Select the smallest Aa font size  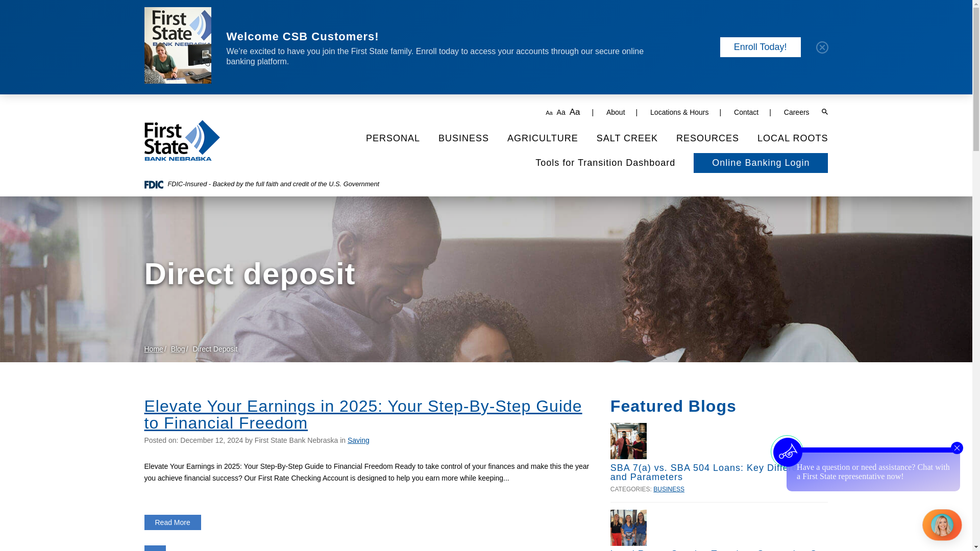pos(549,113)
